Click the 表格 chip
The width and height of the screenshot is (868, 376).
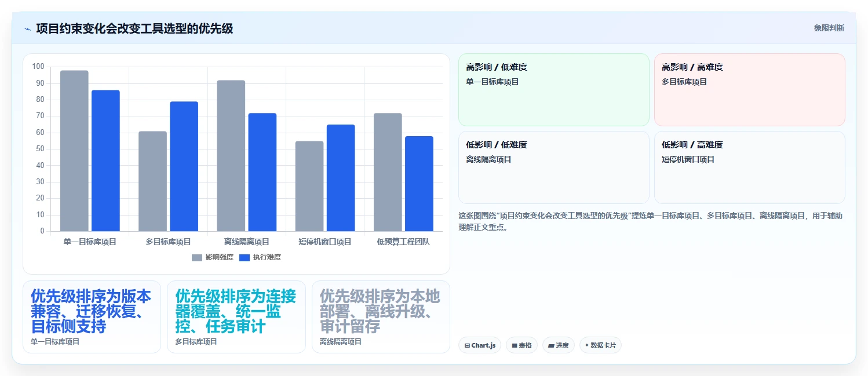(x=521, y=345)
